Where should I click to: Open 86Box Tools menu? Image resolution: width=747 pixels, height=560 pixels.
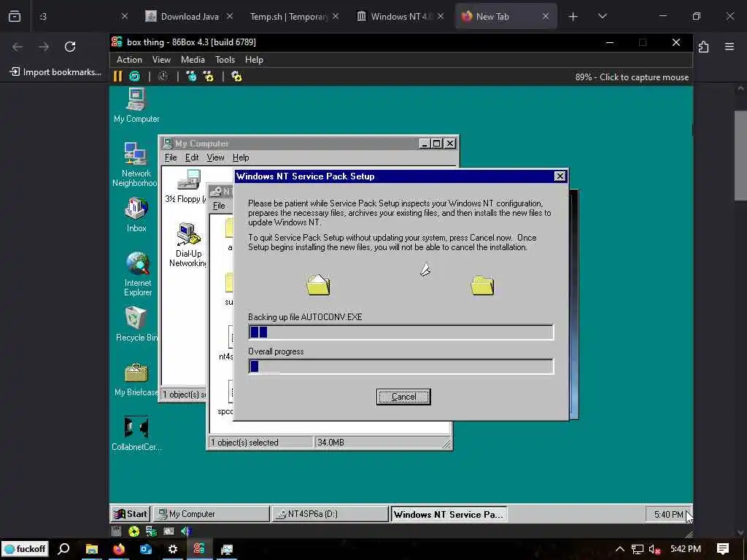[225, 60]
